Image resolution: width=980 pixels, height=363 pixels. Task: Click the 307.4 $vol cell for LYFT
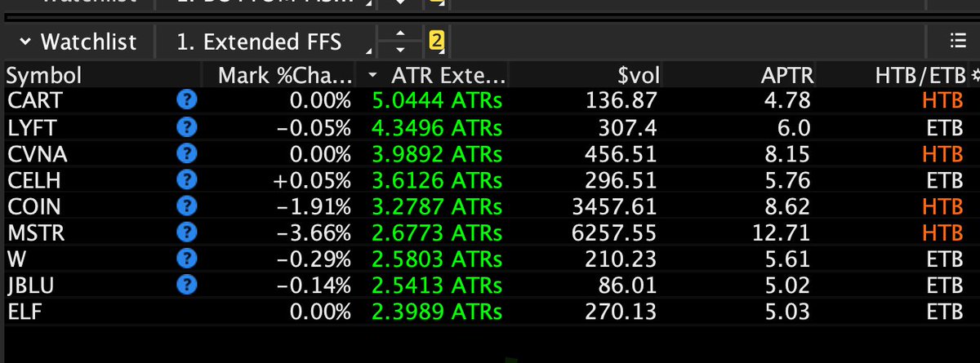(628, 127)
